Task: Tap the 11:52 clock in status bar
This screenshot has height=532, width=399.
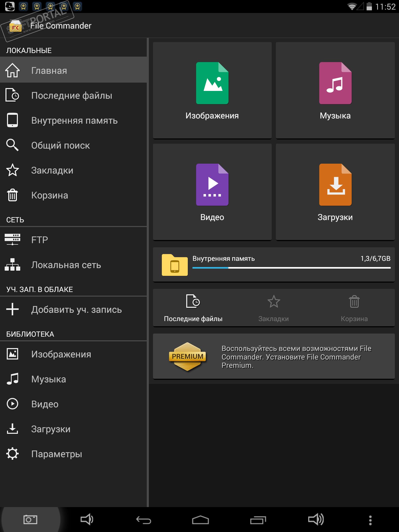Action: (x=385, y=6)
